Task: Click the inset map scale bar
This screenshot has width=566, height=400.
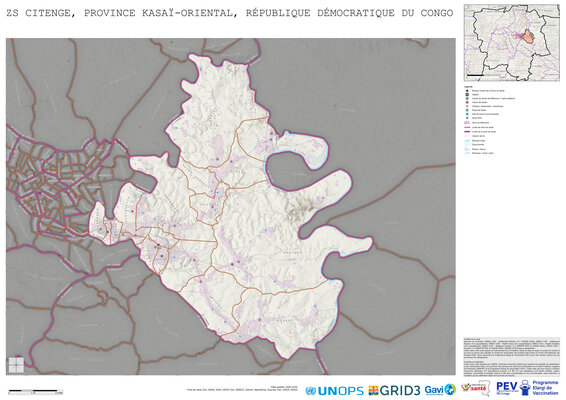Action: point(475,75)
